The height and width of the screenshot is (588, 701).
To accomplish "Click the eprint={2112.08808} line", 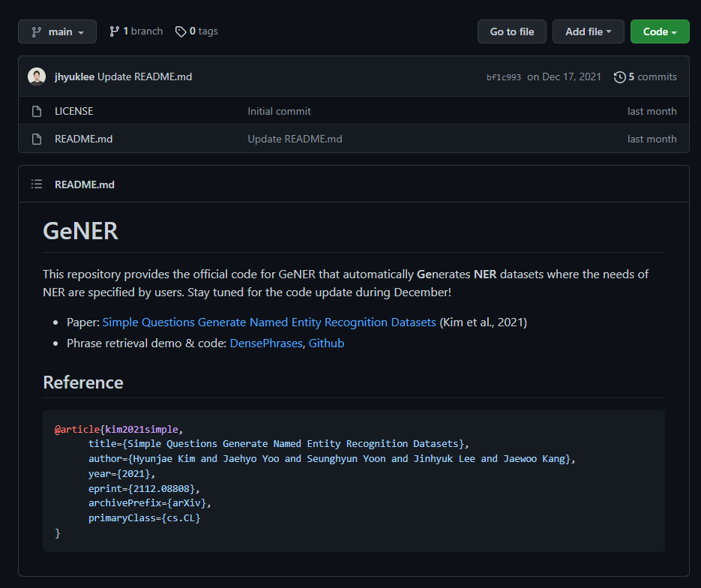I will [x=144, y=489].
